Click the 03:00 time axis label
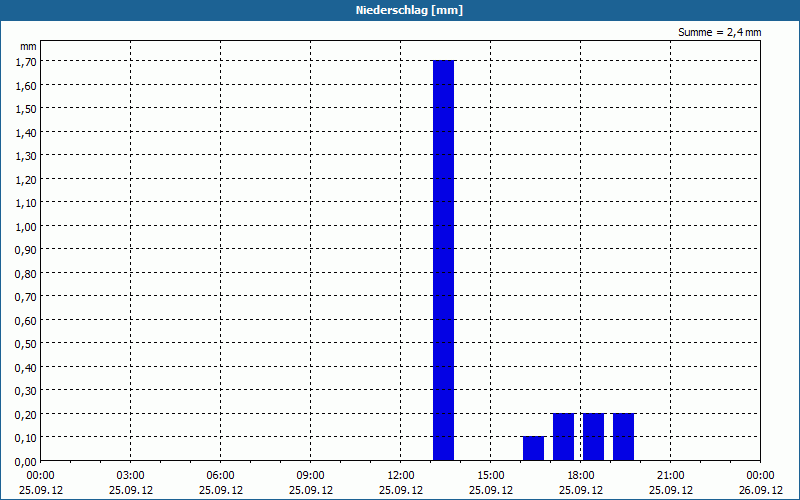The width and height of the screenshot is (800, 500). coord(131,476)
